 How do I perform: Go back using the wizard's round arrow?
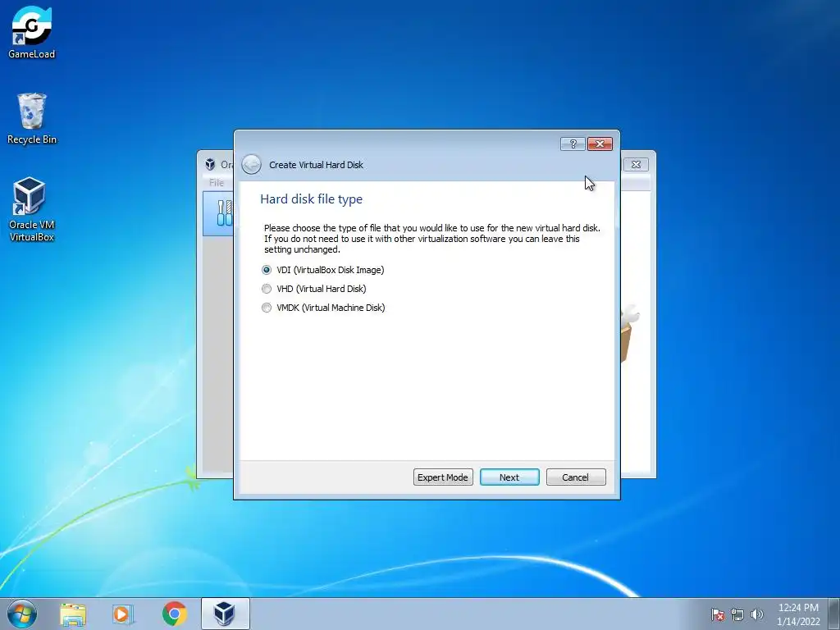251,164
